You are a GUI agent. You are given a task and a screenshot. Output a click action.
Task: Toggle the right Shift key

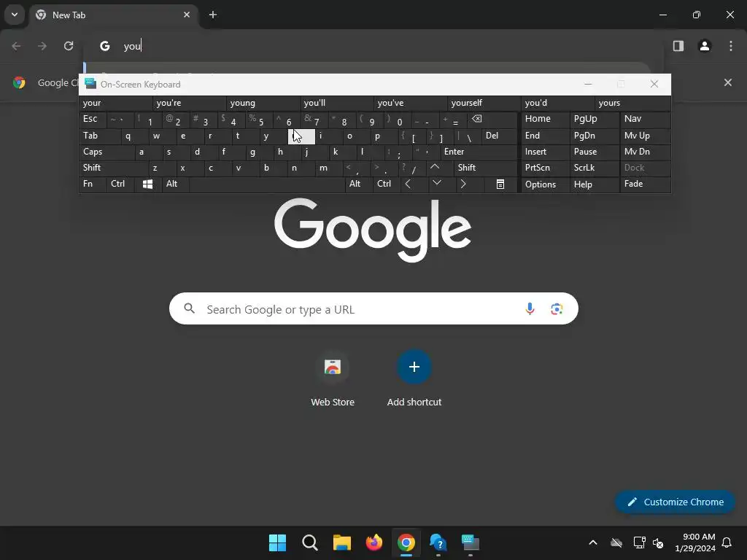pos(485,168)
